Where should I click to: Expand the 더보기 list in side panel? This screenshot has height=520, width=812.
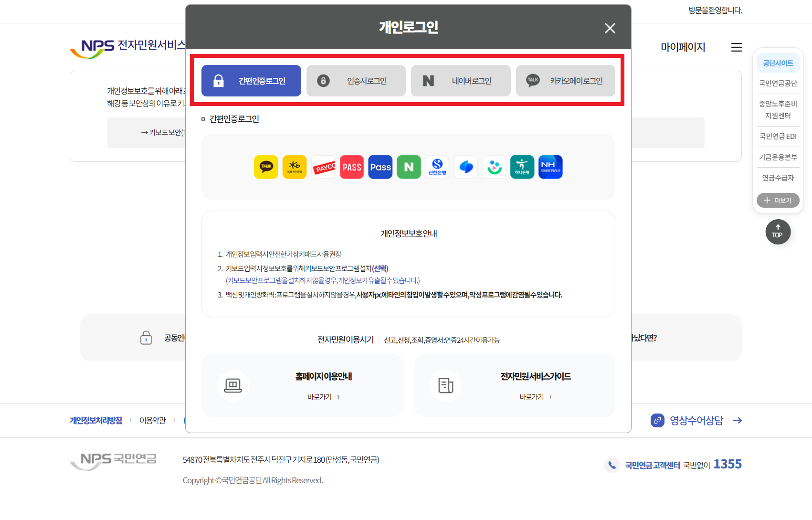778,201
